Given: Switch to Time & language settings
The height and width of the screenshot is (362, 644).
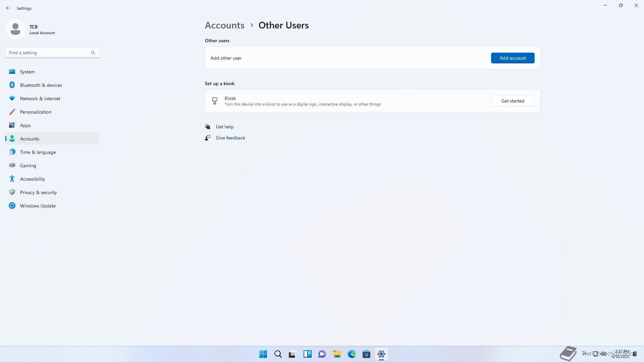Looking at the screenshot, I should (x=38, y=152).
